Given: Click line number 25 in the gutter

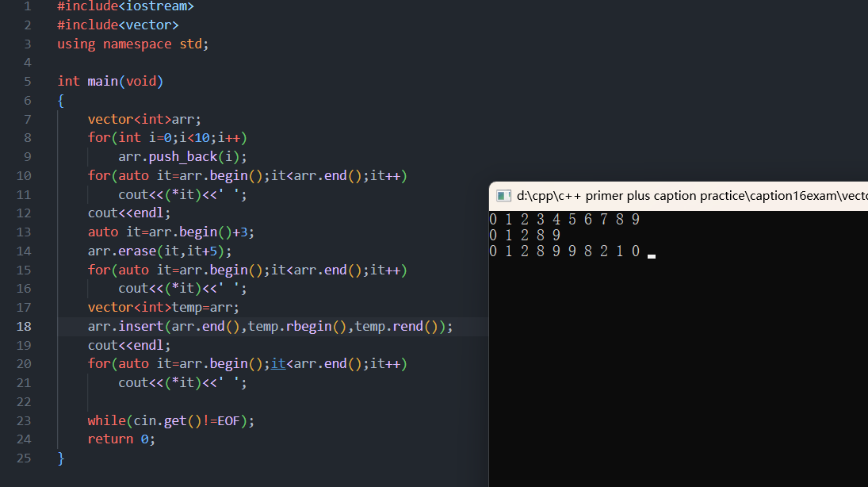Looking at the screenshot, I should [23, 458].
